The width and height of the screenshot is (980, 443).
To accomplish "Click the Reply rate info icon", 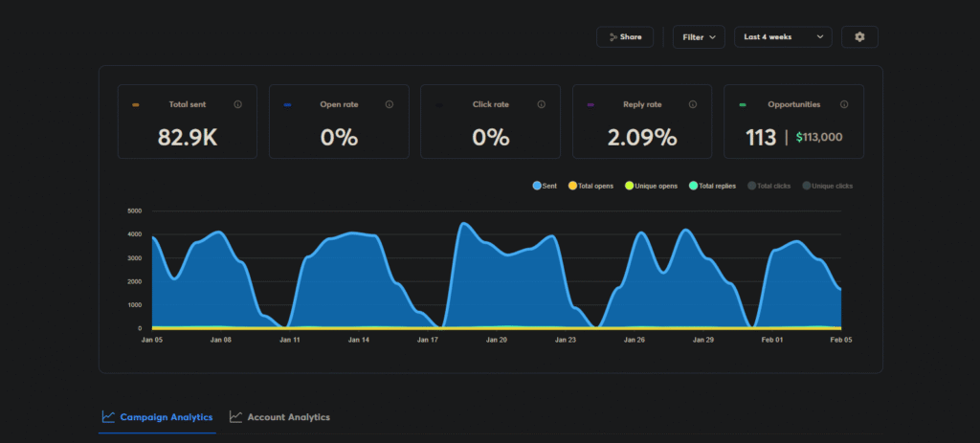I will click(693, 104).
